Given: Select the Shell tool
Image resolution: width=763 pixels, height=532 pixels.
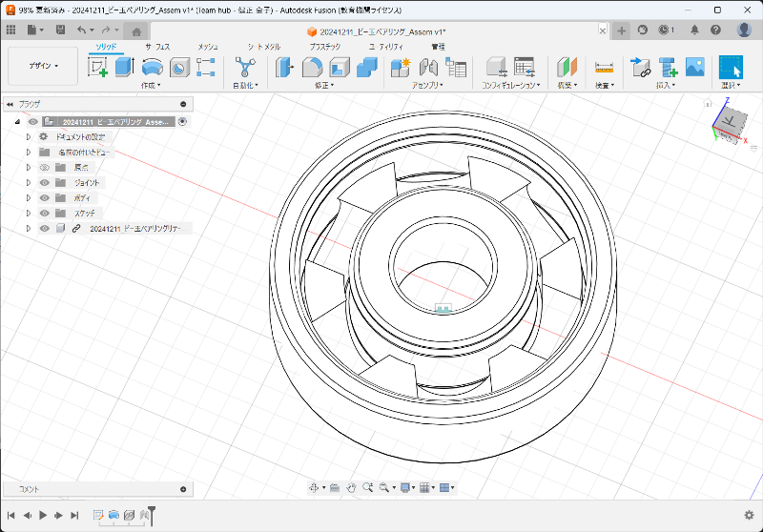Looking at the screenshot, I should coord(340,67).
